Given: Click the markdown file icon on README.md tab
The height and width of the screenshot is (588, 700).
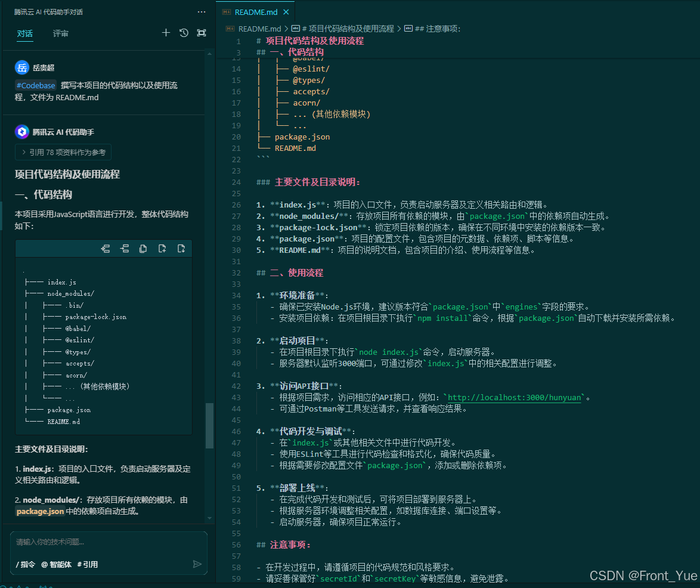Looking at the screenshot, I should tap(227, 12).
